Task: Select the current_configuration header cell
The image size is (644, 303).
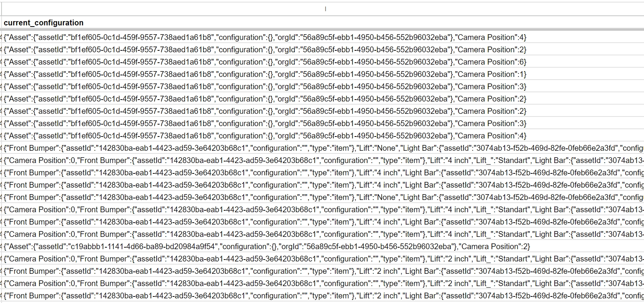Action: coord(43,23)
